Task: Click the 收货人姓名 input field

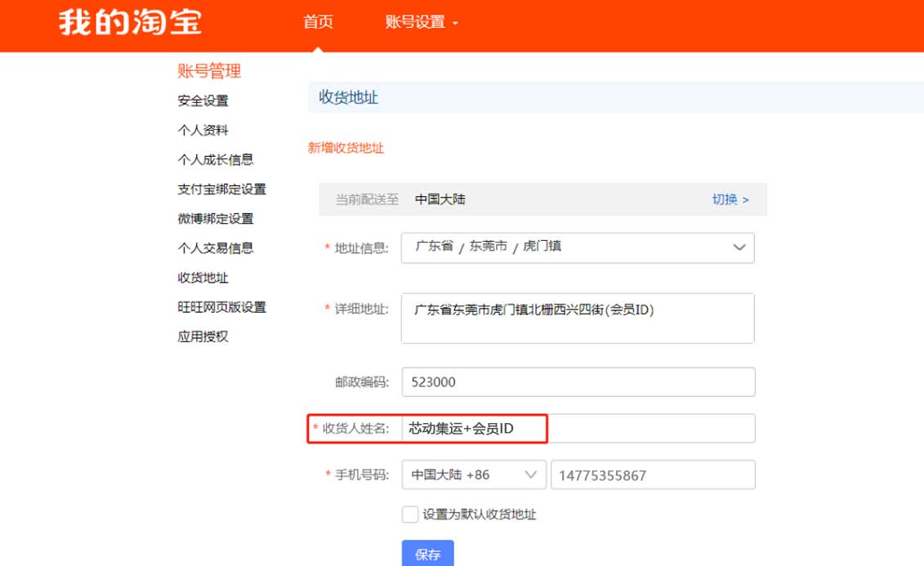Action: click(x=578, y=429)
